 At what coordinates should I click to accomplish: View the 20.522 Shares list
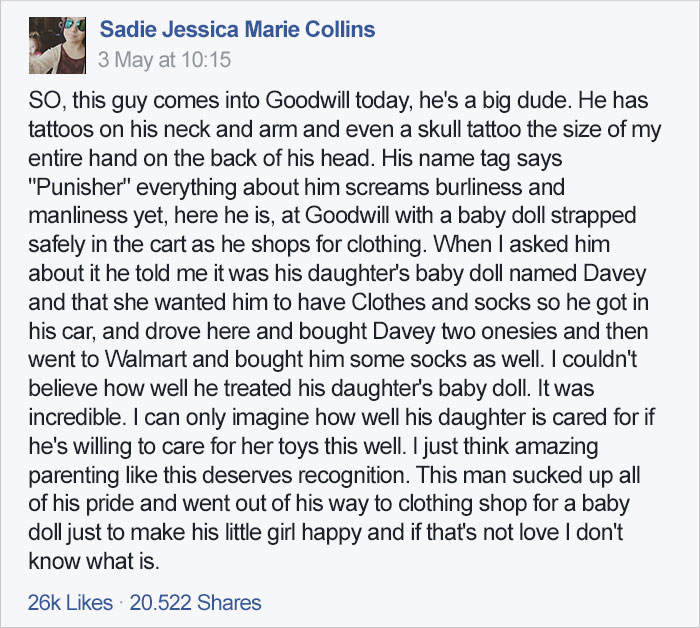(x=195, y=603)
